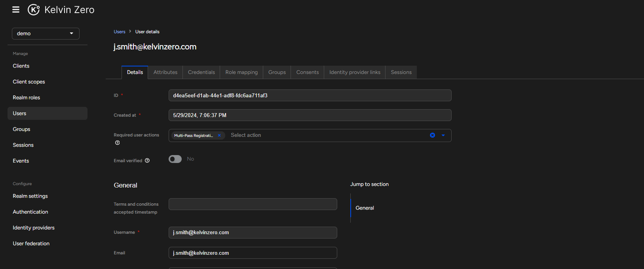Image resolution: width=644 pixels, height=269 pixels.
Task: Jump to the General section
Action: tap(365, 208)
